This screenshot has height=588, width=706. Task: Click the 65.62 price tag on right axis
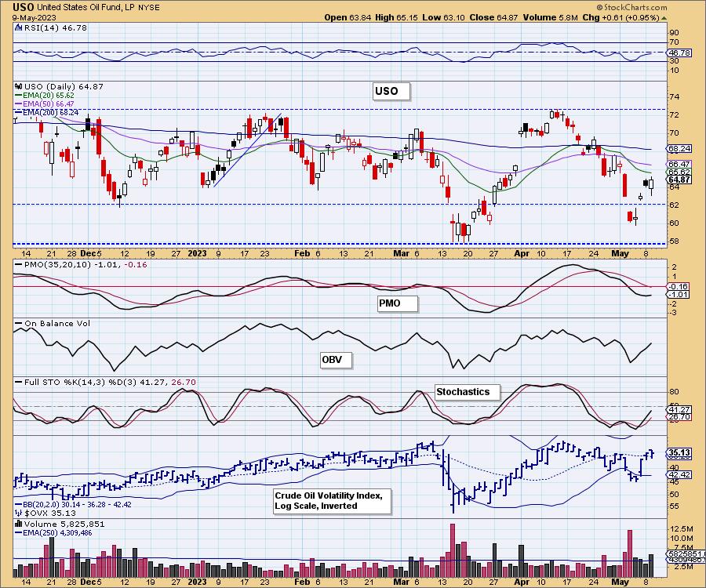click(x=679, y=172)
